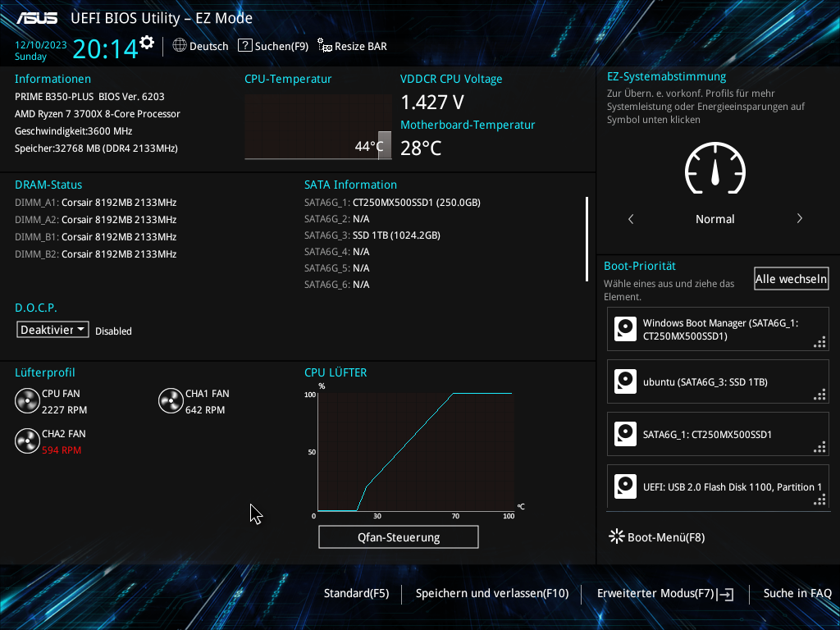The height and width of the screenshot is (630, 840).
Task: Click DIMM_A2 Corsair 8192MB entry
Action: pyautogui.click(x=95, y=220)
